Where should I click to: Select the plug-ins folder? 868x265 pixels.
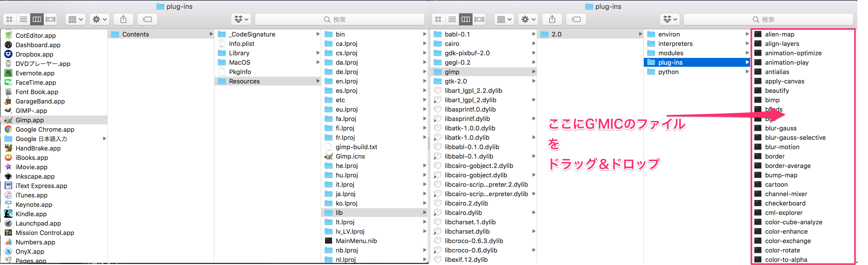tap(697, 62)
